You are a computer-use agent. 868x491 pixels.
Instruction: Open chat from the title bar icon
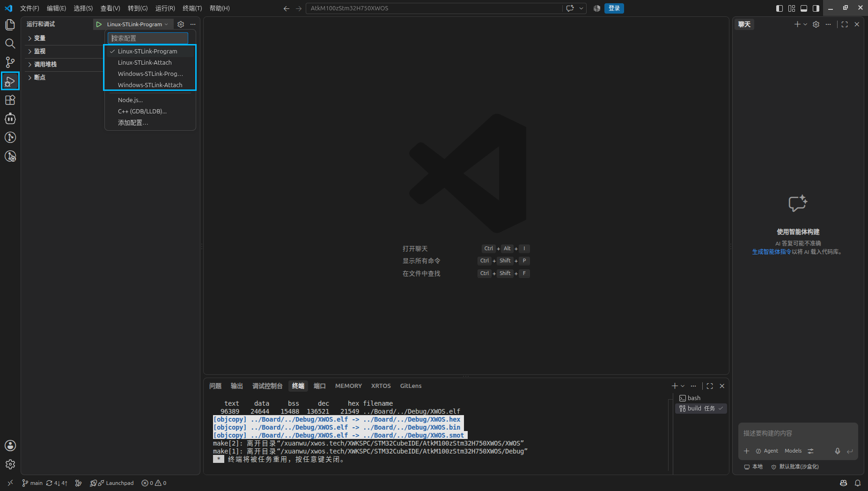(570, 8)
